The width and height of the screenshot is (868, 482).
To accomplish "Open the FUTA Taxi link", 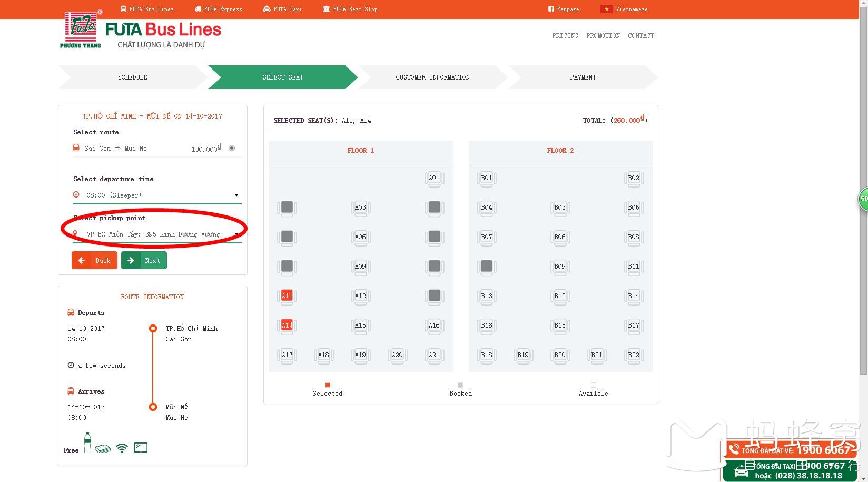I will pyautogui.click(x=282, y=9).
